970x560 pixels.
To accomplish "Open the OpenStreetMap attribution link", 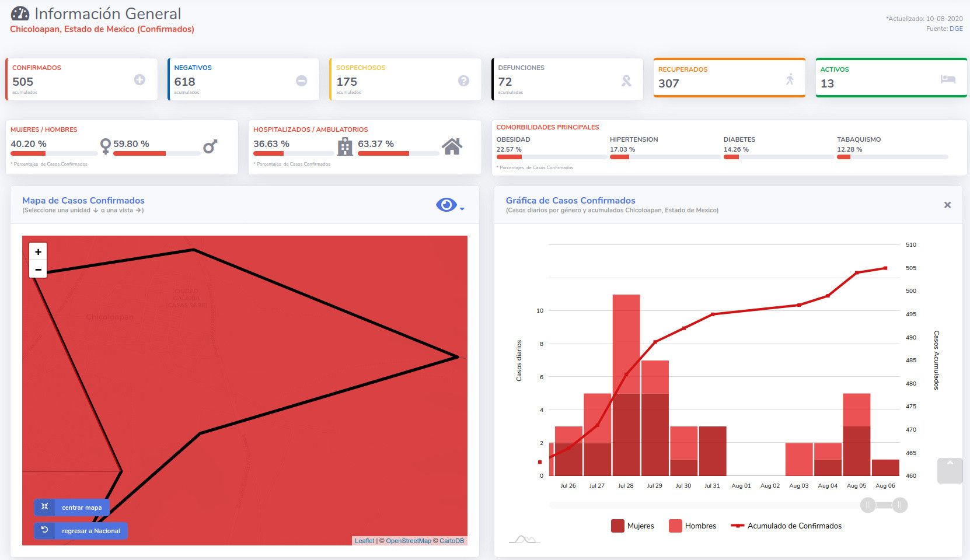I will (x=409, y=541).
